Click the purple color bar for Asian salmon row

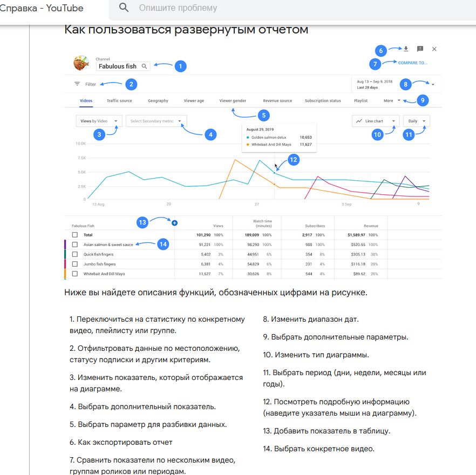pyautogui.click(x=65, y=245)
